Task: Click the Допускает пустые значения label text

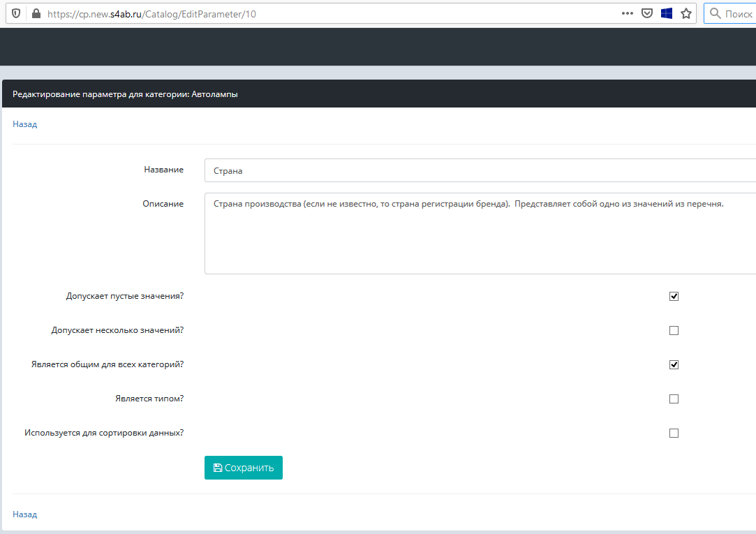Action: point(124,296)
